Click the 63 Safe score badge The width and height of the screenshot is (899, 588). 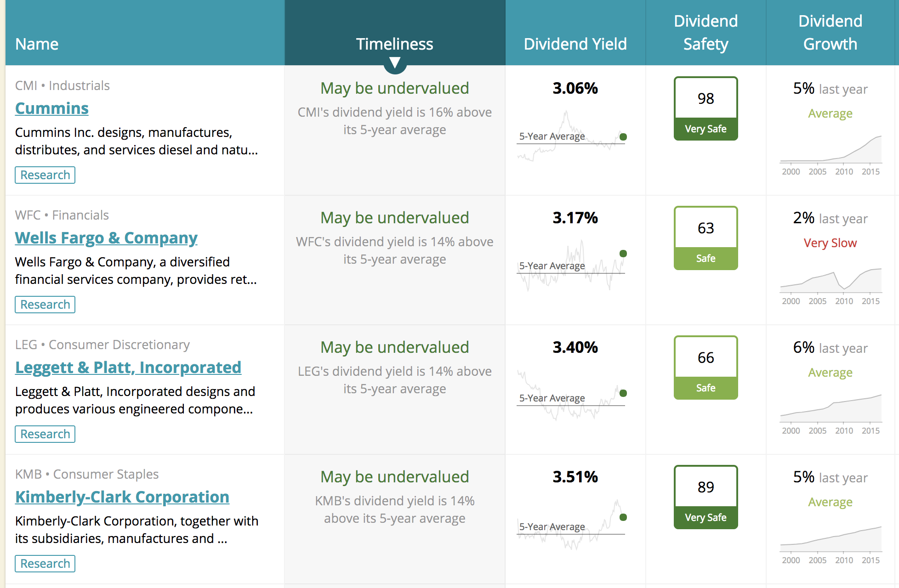[706, 238]
